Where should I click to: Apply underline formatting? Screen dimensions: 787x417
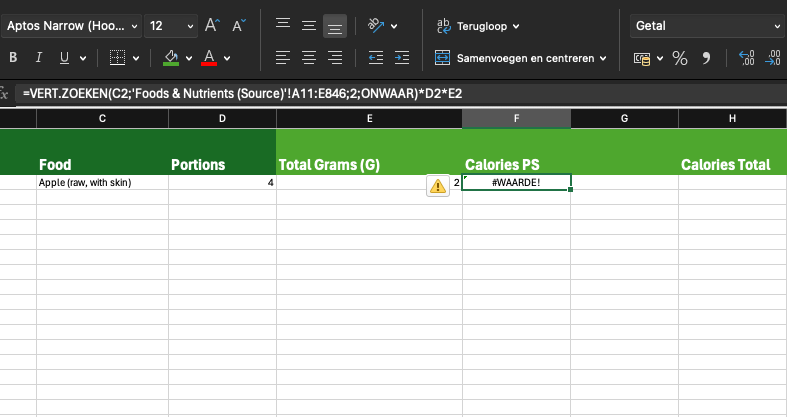coord(64,58)
